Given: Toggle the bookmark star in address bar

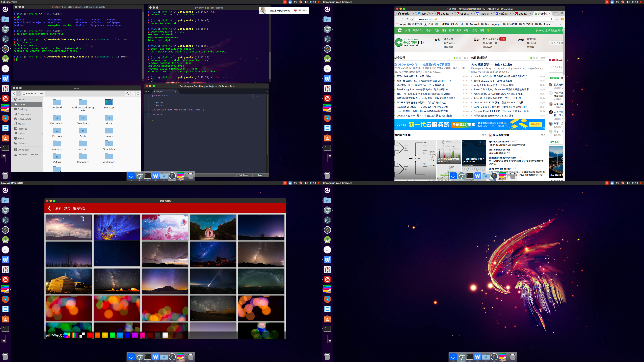Looking at the screenshot, I should [x=551, y=19].
